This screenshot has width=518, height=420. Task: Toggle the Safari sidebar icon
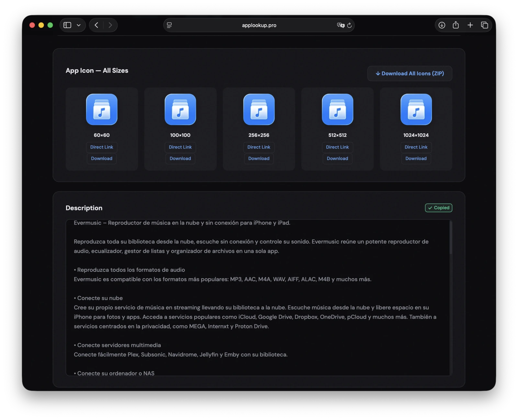point(67,25)
